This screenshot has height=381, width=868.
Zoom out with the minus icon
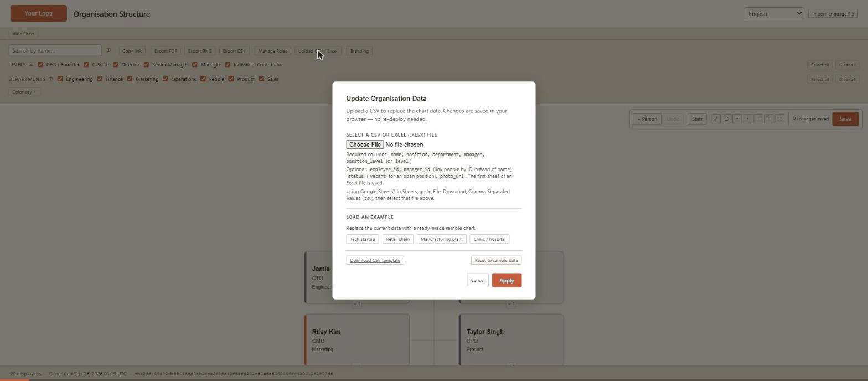point(758,119)
